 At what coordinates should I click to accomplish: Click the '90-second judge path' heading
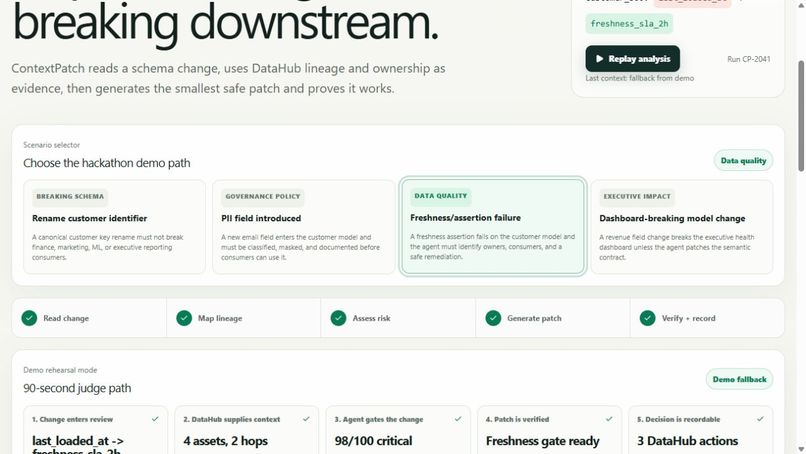click(77, 388)
